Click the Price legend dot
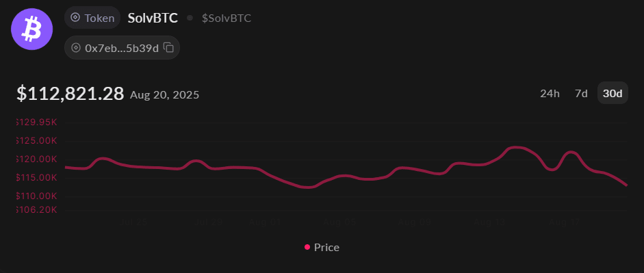Screen dimensions: 644x273 307,247
